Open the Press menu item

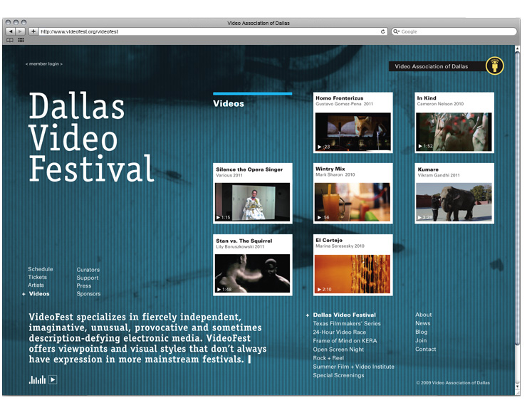pyautogui.click(x=84, y=286)
